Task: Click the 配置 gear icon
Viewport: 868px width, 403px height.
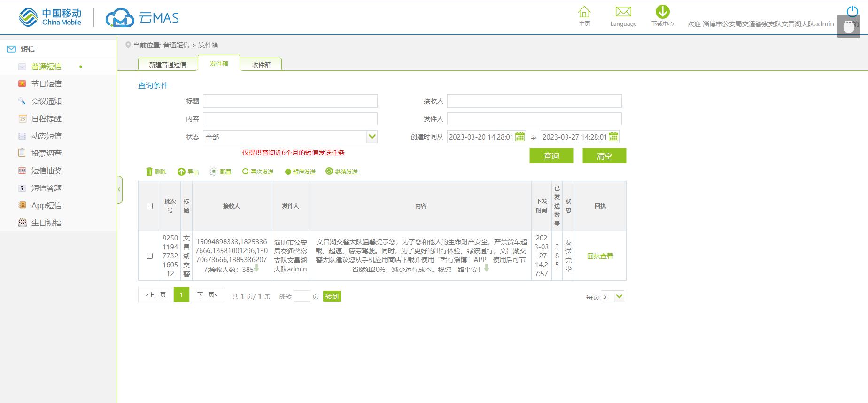Action: pyautogui.click(x=213, y=171)
